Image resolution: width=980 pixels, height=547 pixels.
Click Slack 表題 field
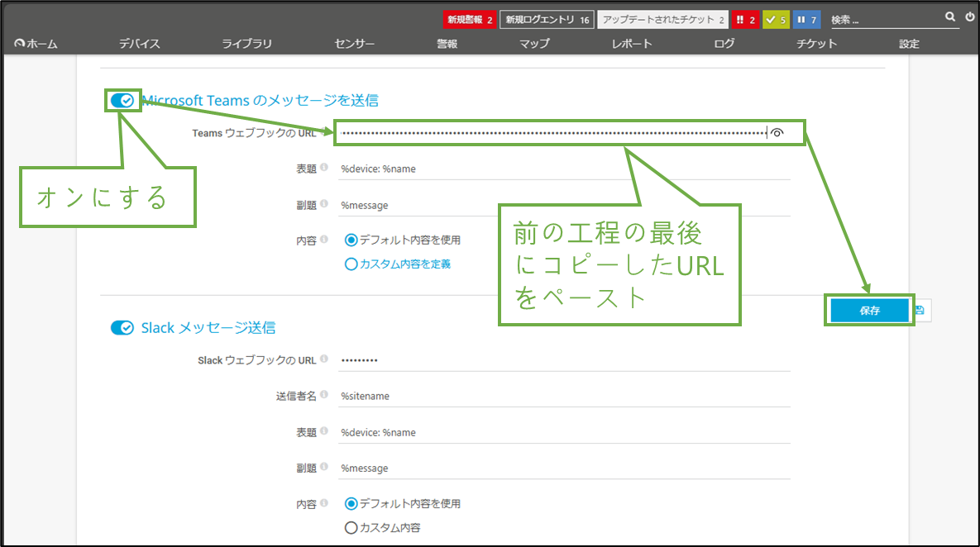click(564, 432)
